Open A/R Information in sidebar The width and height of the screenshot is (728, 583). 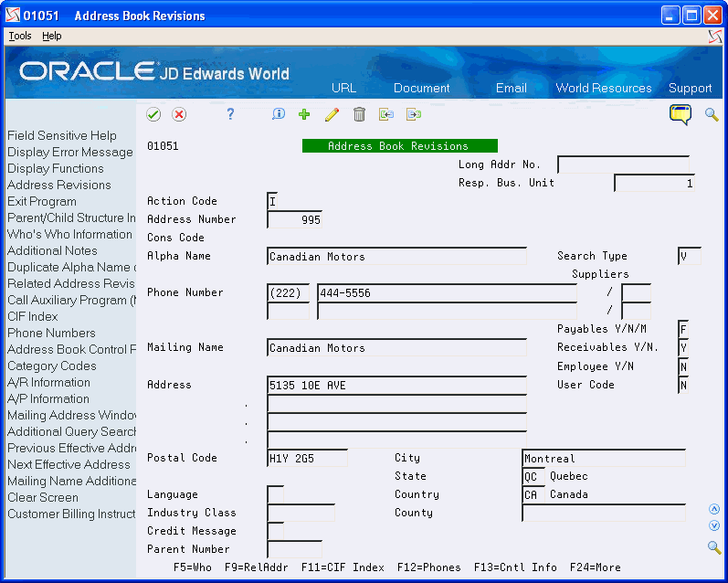pos(48,382)
